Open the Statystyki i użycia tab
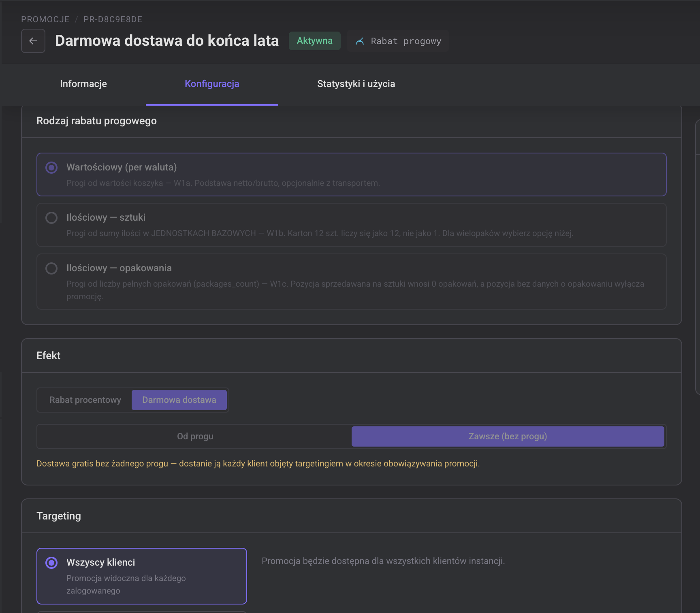Image resolution: width=700 pixels, height=613 pixels. click(x=356, y=84)
